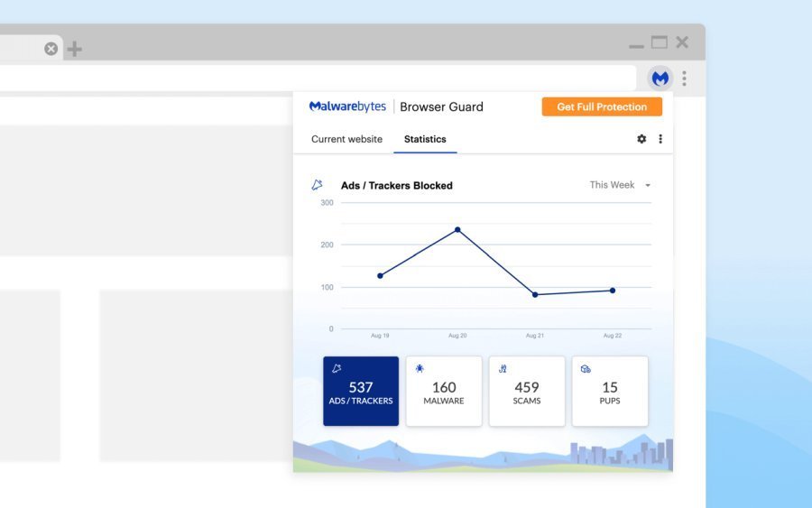812x508 pixels.
Task: Click the Get Full Protection button
Action: (602, 106)
